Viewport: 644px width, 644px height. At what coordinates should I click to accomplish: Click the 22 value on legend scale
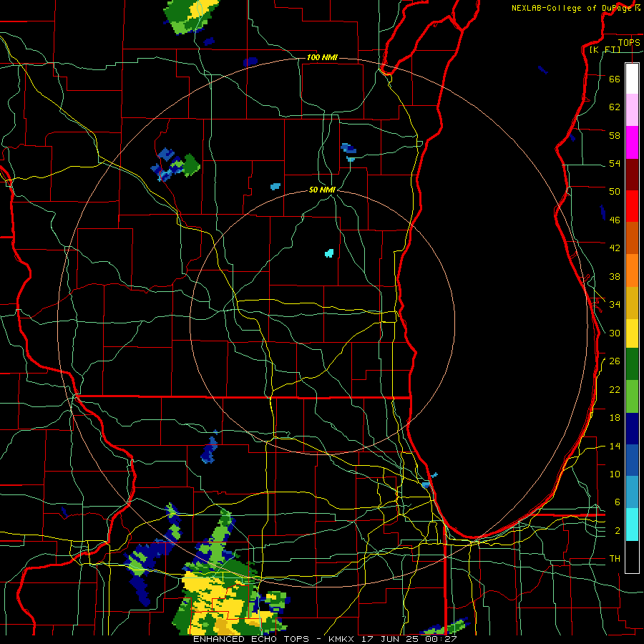[615, 389]
